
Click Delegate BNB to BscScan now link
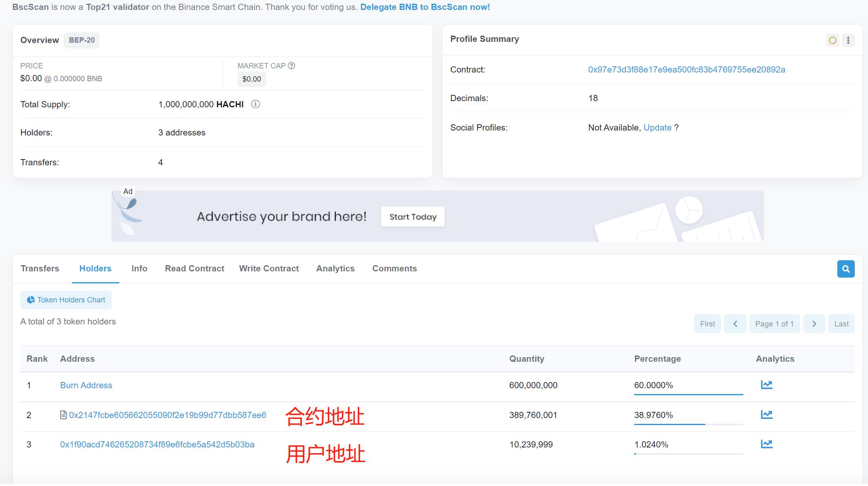(425, 7)
